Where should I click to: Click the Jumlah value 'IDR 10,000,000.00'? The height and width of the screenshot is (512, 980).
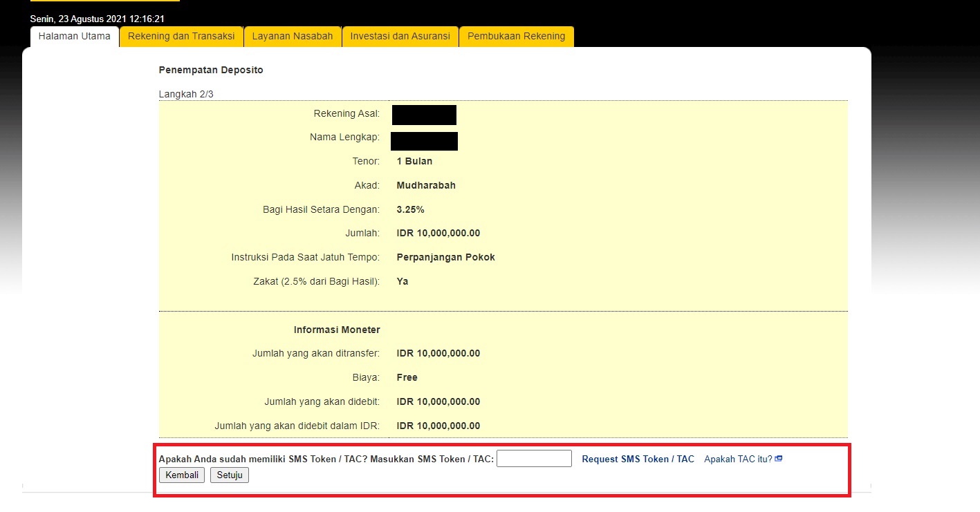438,234
